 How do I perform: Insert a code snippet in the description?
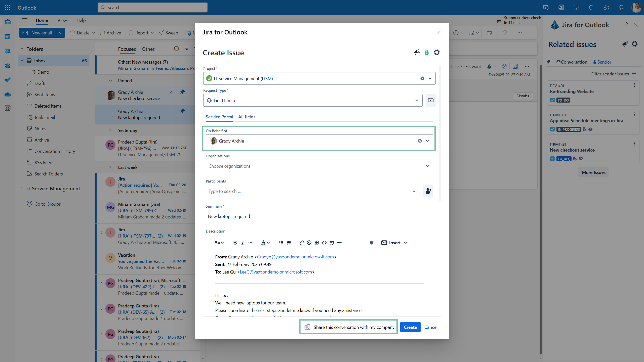click(324, 243)
